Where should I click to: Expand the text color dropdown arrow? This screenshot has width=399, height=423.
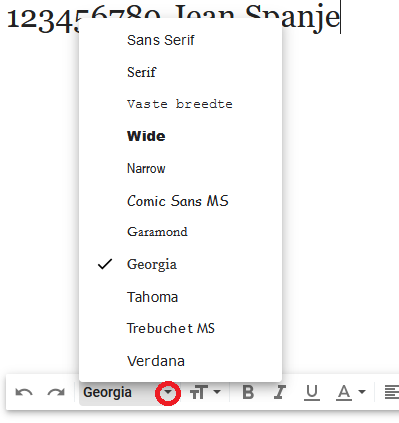[x=362, y=392]
